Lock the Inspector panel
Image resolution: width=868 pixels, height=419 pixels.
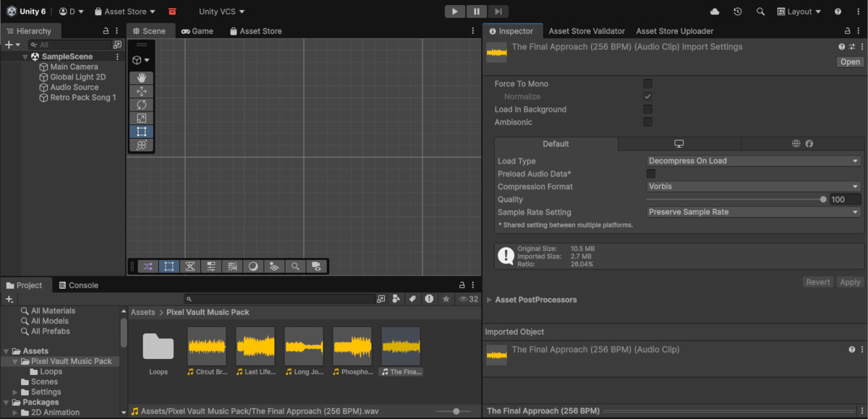click(x=848, y=31)
